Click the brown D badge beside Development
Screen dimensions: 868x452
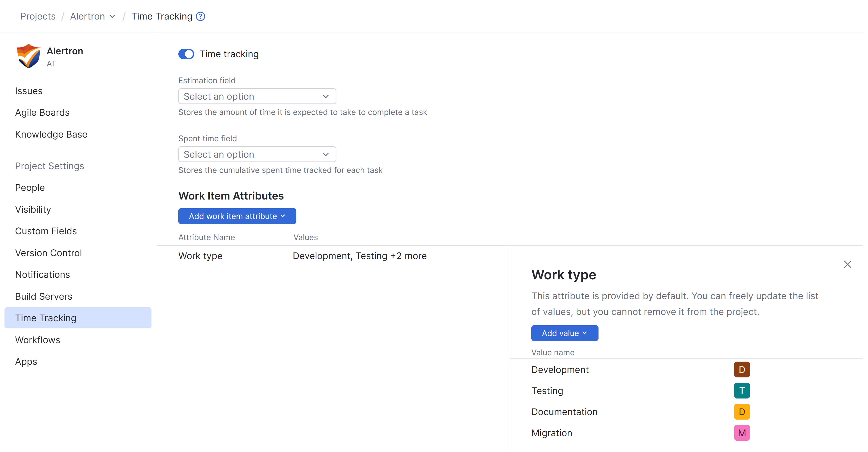[742, 369]
